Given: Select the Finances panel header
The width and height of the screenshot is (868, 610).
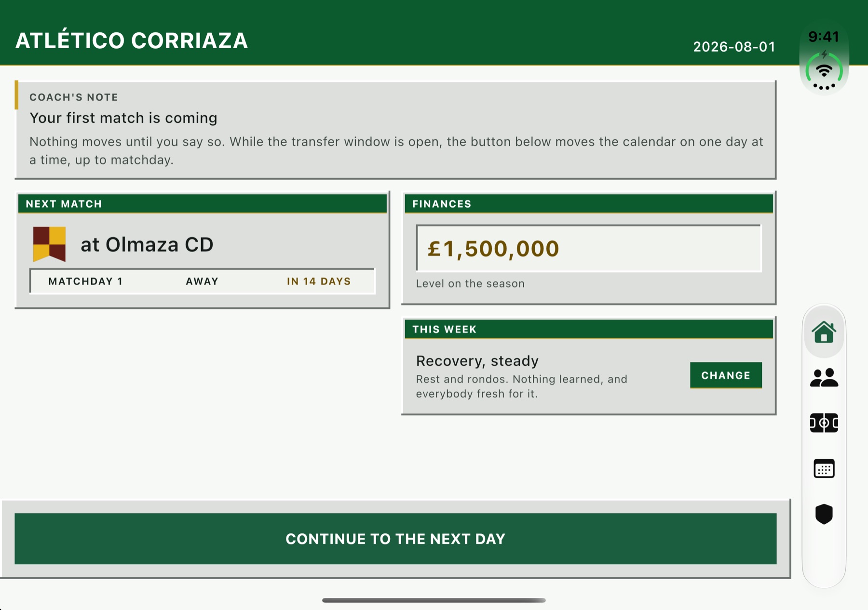Looking at the screenshot, I should pyautogui.click(x=589, y=203).
